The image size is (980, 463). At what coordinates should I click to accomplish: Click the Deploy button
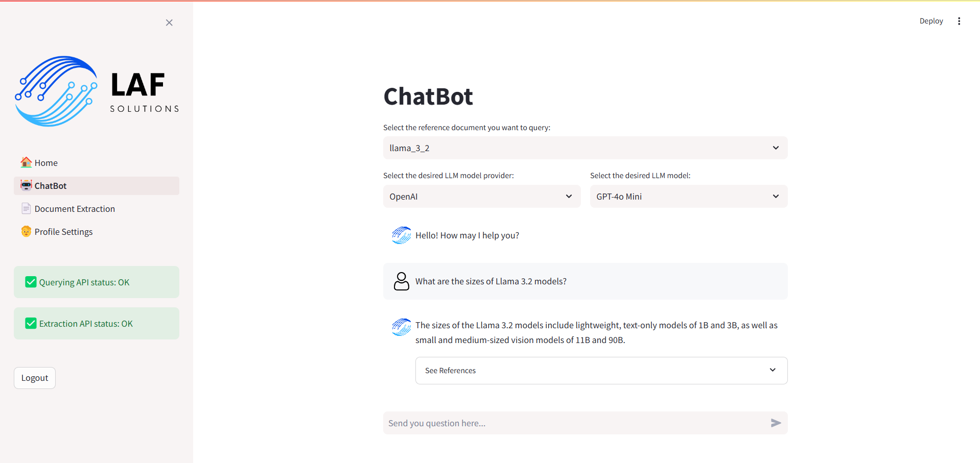point(931,21)
